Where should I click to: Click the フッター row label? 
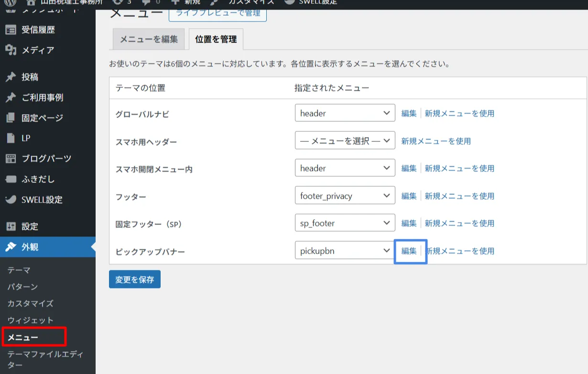[x=131, y=197]
